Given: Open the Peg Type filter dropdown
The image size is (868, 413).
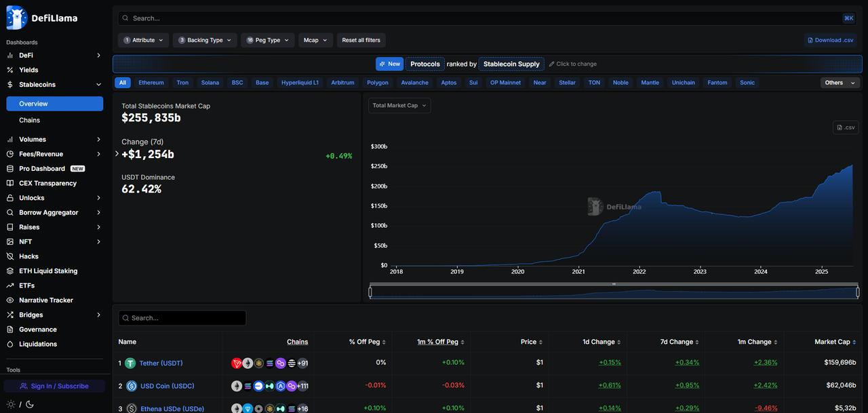Looking at the screenshot, I should click(x=268, y=40).
